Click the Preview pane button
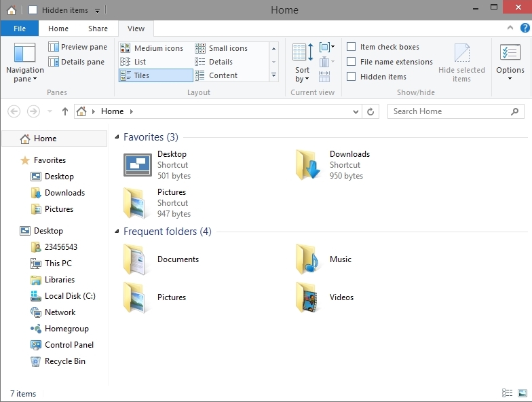532x402 pixels. (77, 47)
